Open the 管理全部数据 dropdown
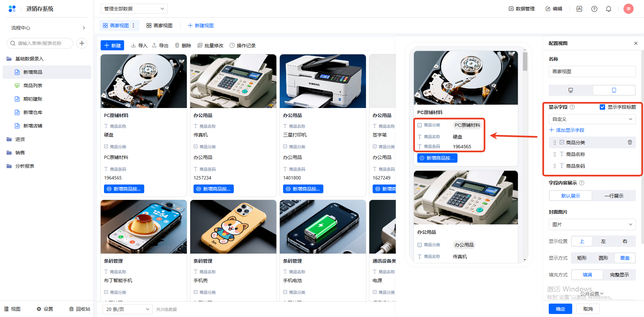644x317 pixels. 134,9
